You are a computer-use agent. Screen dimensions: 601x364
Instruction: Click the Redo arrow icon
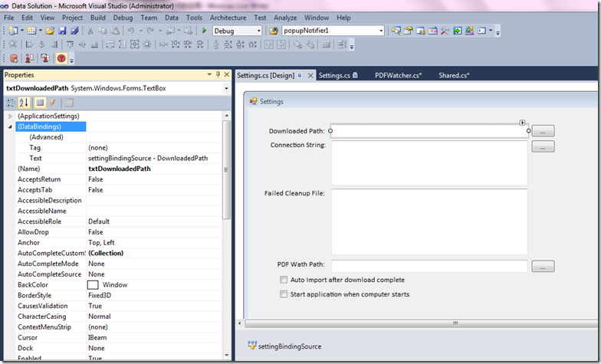click(x=150, y=31)
